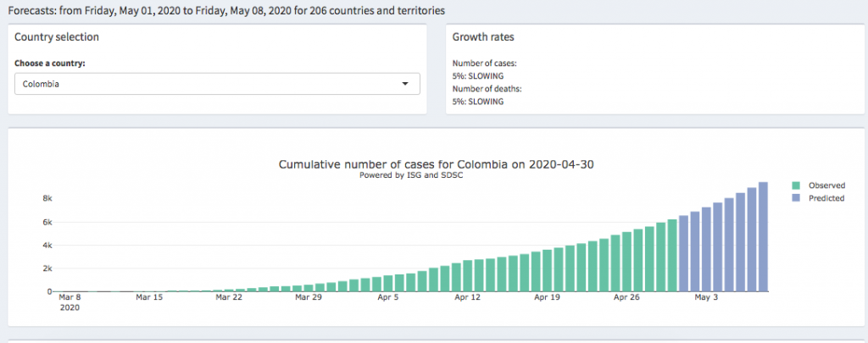Click the "May 3" x-axis label
868x343 pixels.
coord(706,298)
